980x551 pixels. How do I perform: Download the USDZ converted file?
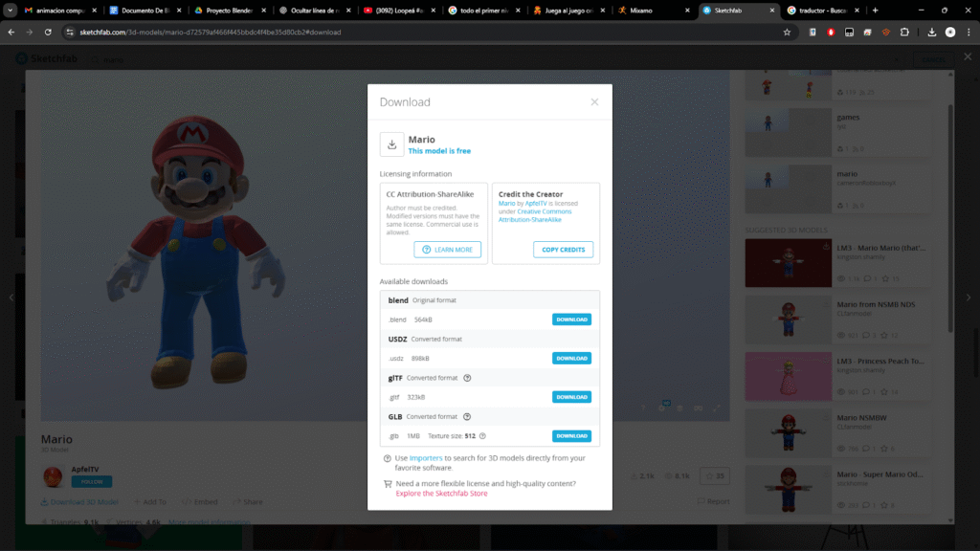pos(571,358)
